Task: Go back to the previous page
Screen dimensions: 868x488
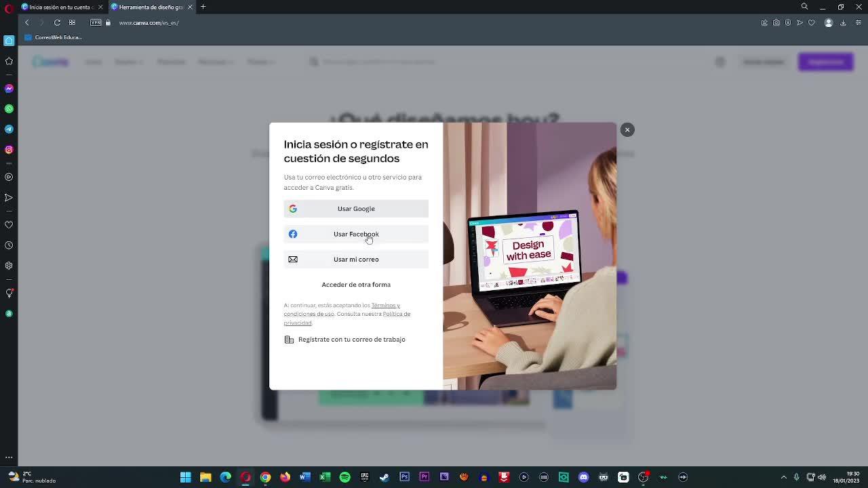Action: pos(27,22)
